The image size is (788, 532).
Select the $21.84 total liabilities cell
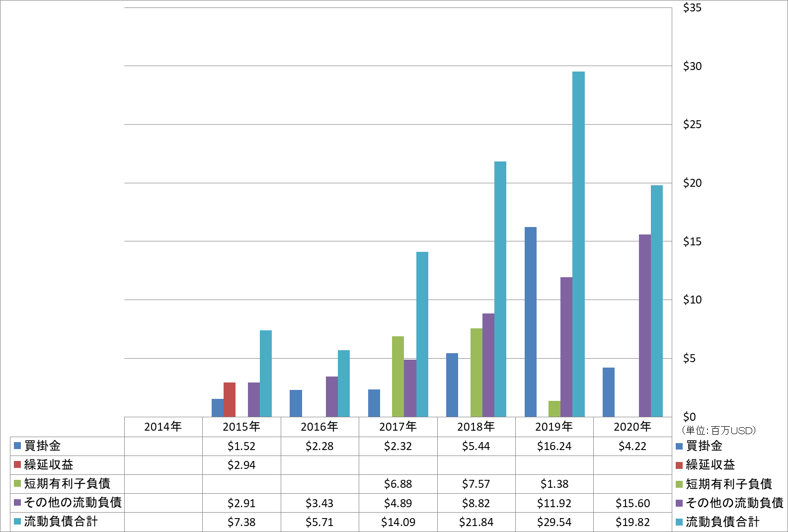coord(476,522)
